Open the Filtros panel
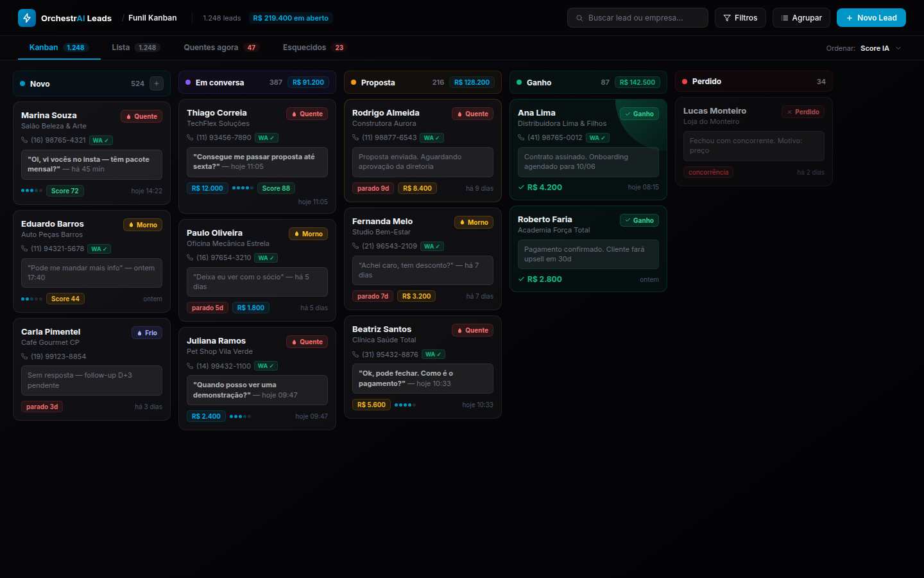 pyautogui.click(x=740, y=18)
